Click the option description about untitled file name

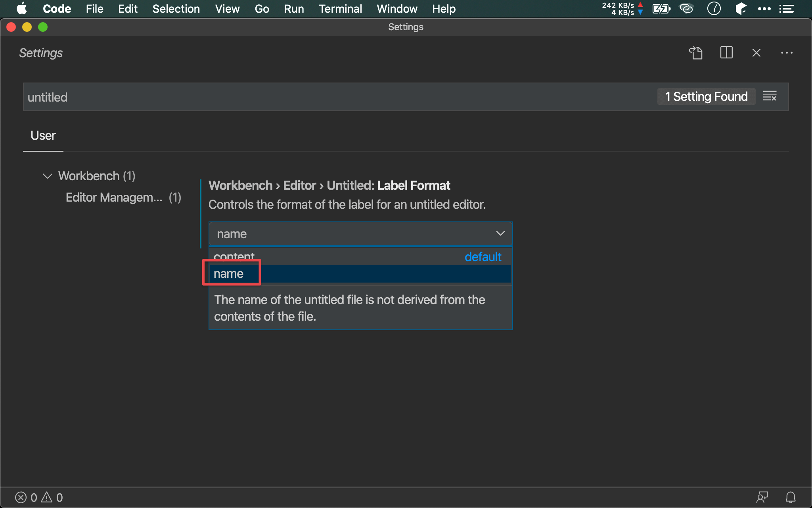click(350, 308)
